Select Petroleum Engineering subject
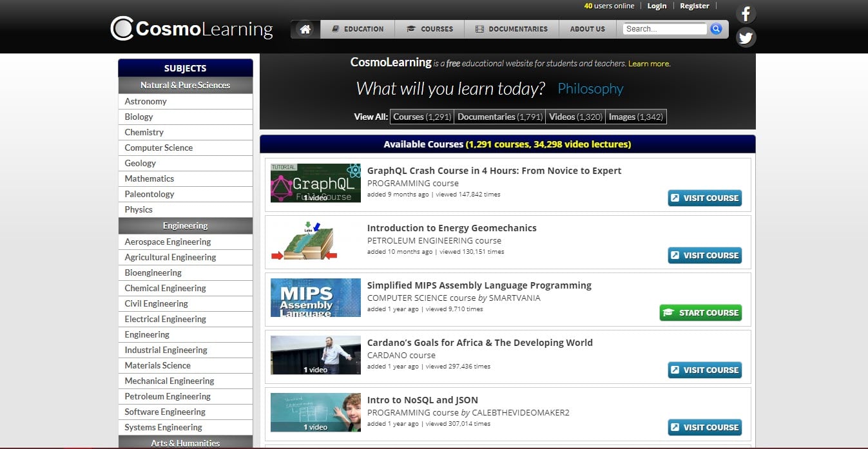This screenshot has height=449, width=868. (x=186, y=396)
